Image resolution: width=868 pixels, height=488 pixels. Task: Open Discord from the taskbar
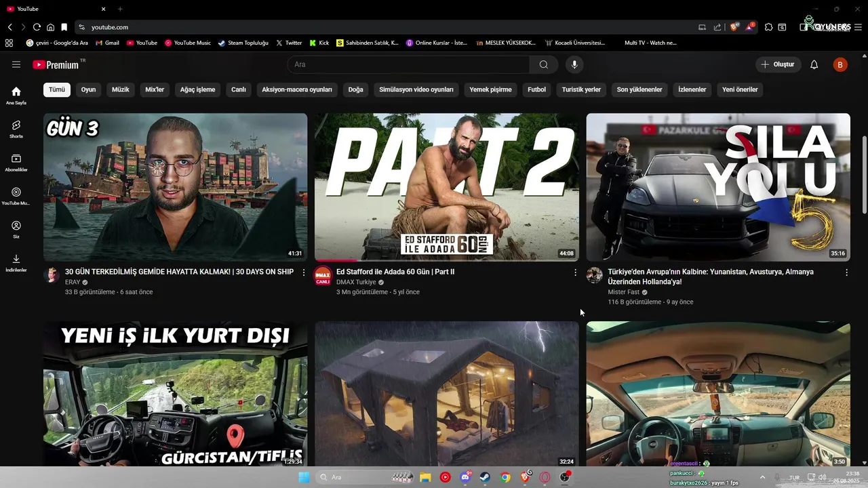[465, 477]
